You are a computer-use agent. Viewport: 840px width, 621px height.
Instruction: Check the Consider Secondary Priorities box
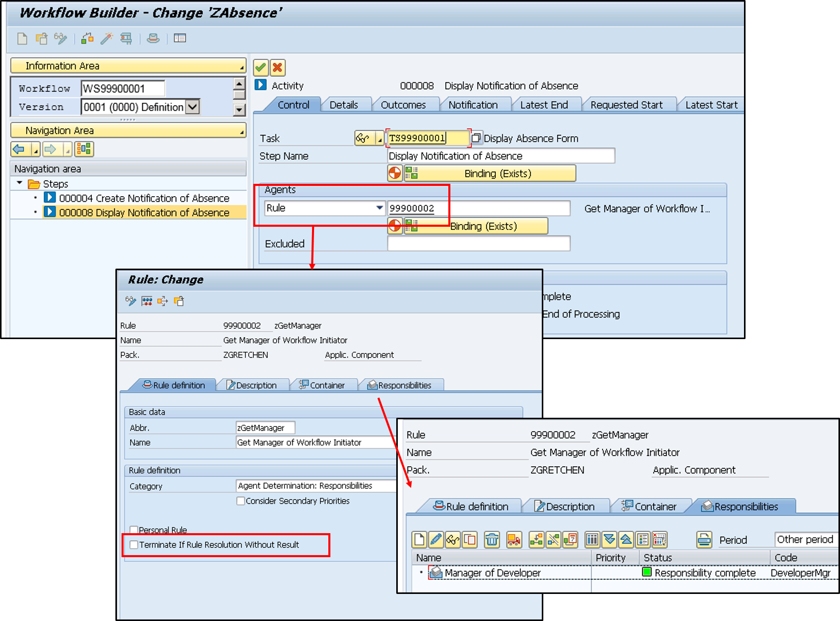click(241, 501)
